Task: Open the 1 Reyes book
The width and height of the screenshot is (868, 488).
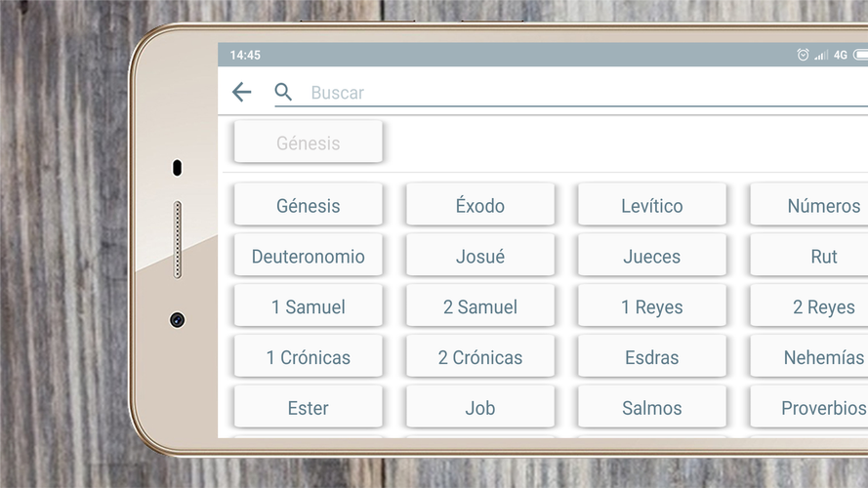Action: pos(651,306)
